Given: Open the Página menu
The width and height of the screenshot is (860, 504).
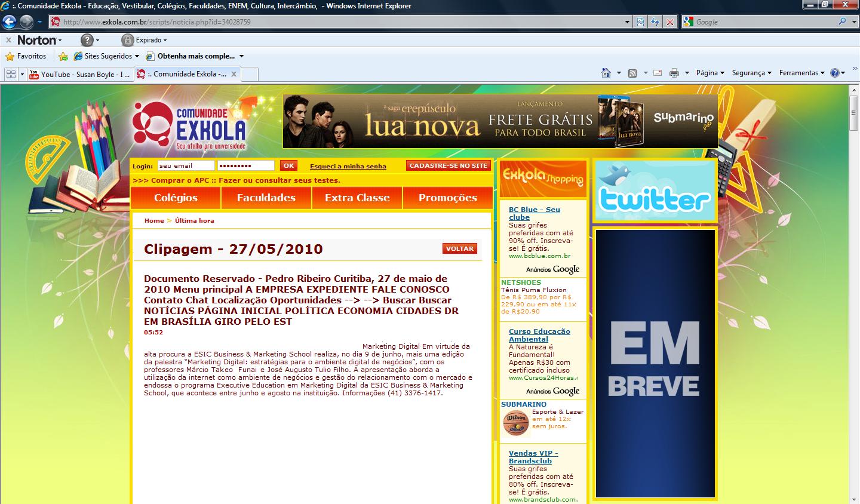Looking at the screenshot, I should [710, 73].
